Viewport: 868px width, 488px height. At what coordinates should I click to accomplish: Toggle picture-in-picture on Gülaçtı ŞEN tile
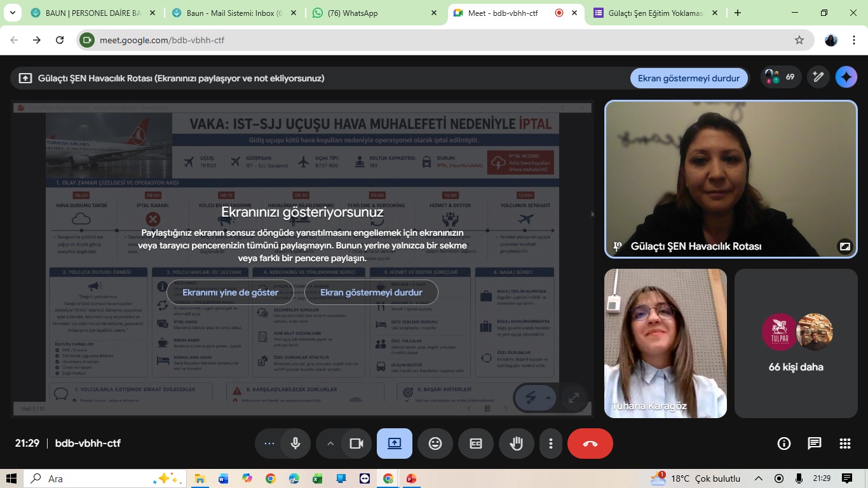(844, 247)
